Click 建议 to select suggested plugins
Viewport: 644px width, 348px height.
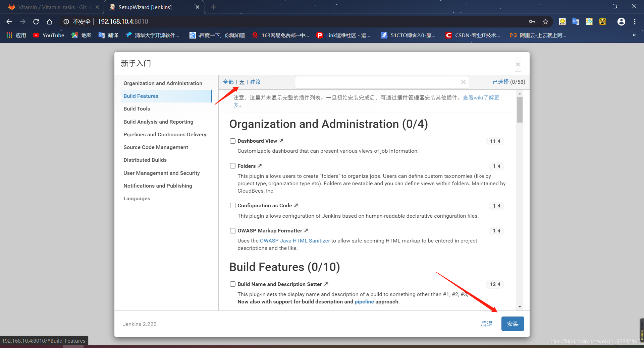[x=255, y=82]
